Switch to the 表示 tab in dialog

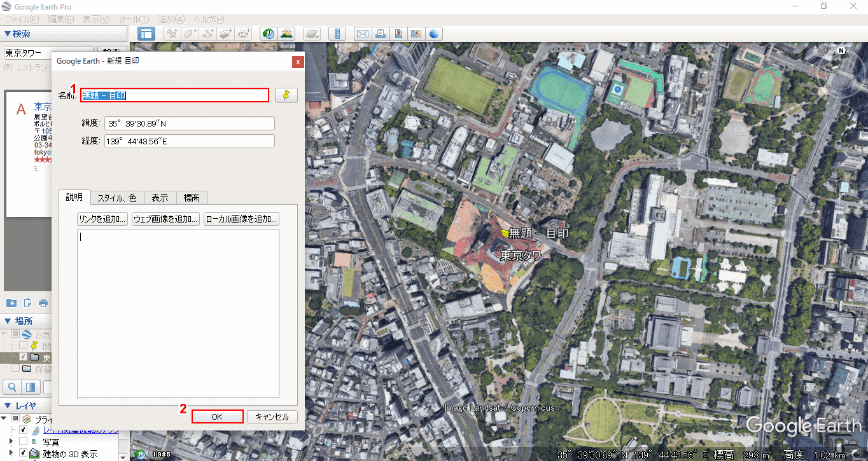click(x=160, y=198)
